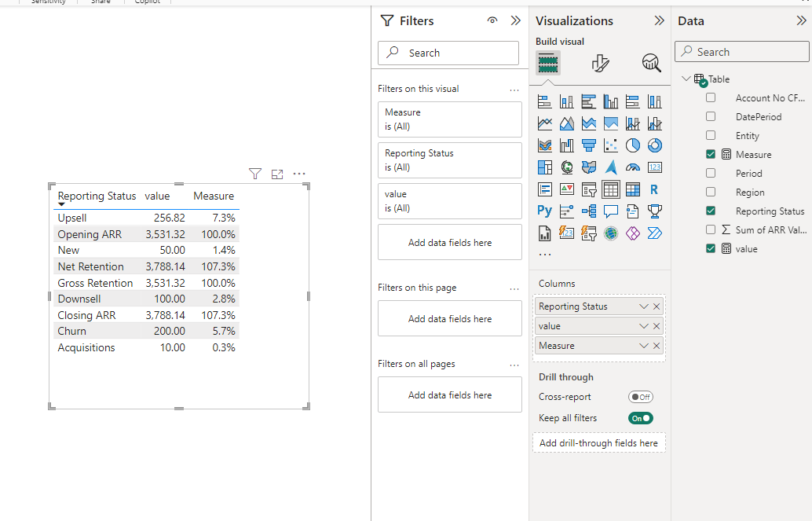Viewport: 812px width, 521px height.
Task: Select the Metrics trophy visual
Action: (655, 211)
